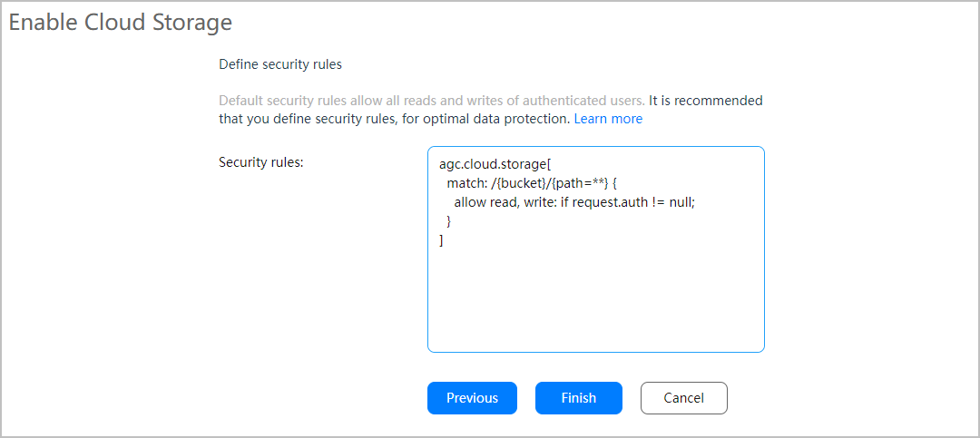Click the closing curly brace line

pyautogui.click(x=449, y=221)
